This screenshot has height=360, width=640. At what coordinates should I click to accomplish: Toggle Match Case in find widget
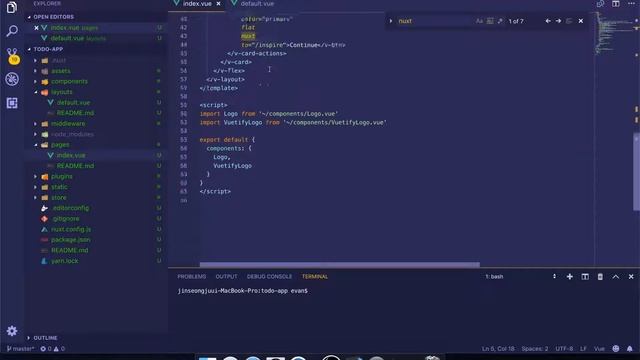[479, 21]
